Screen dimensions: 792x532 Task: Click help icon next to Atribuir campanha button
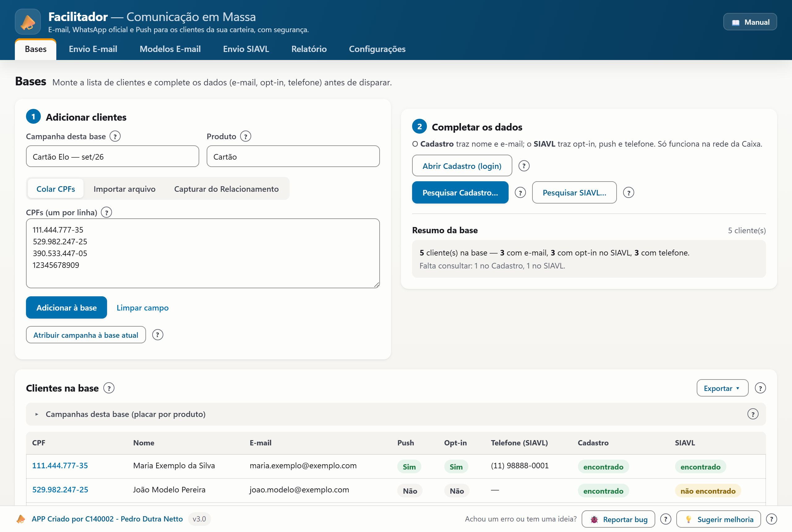pos(157,335)
